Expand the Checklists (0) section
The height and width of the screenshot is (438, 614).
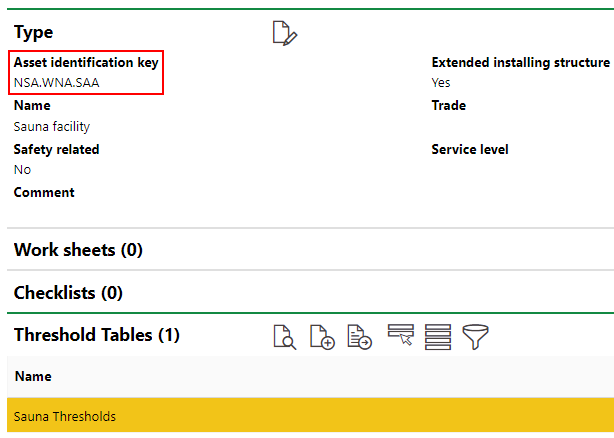[68, 293]
